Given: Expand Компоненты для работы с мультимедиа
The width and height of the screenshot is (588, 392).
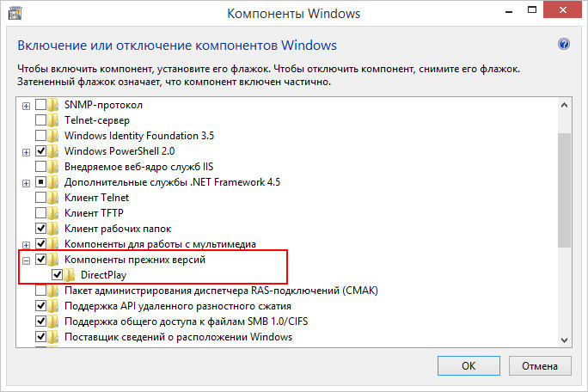Looking at the screenshot, I should point(26,245).
